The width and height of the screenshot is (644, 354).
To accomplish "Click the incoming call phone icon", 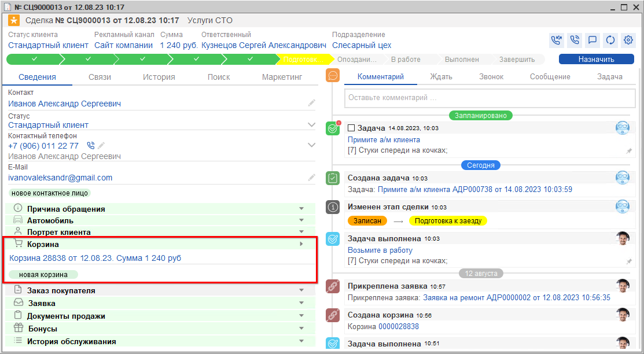I will point(556,40).
